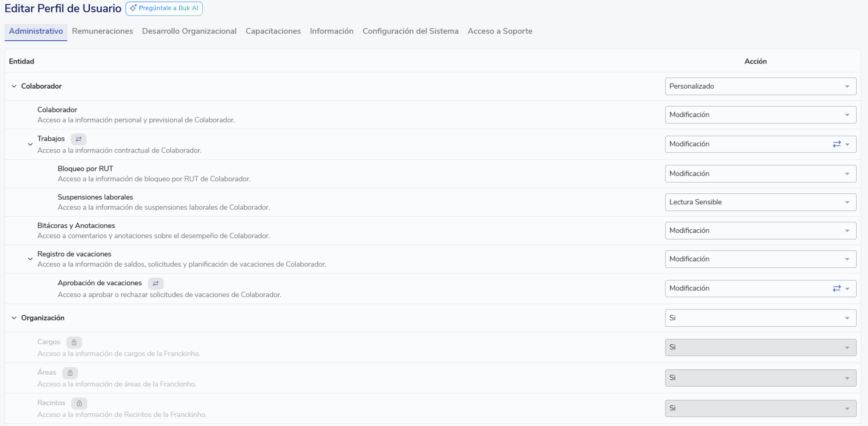The height and width of the screenshot is (426, 868).
Task: Collapse the Organización section
Action: [14, 318]
